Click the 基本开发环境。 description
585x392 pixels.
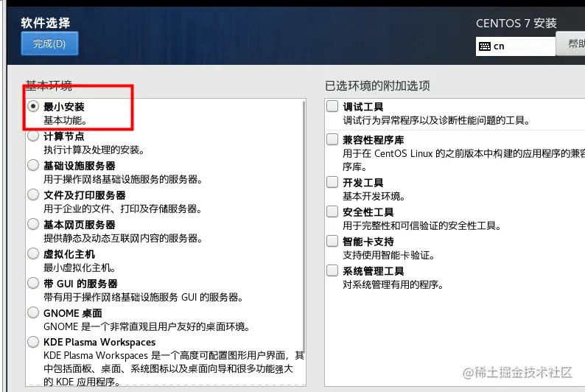pyautogui.click(x=374, y=196)
